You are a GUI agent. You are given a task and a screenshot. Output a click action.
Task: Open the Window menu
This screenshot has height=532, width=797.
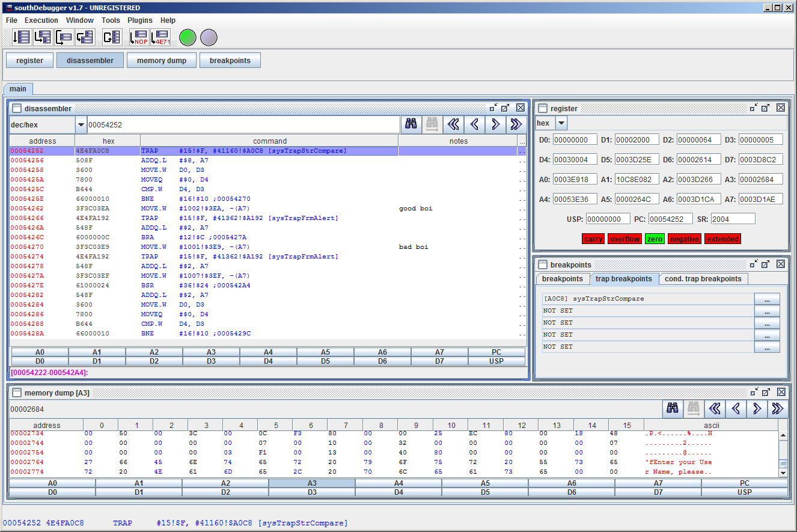pyautogui.click(x=80, y=20)
